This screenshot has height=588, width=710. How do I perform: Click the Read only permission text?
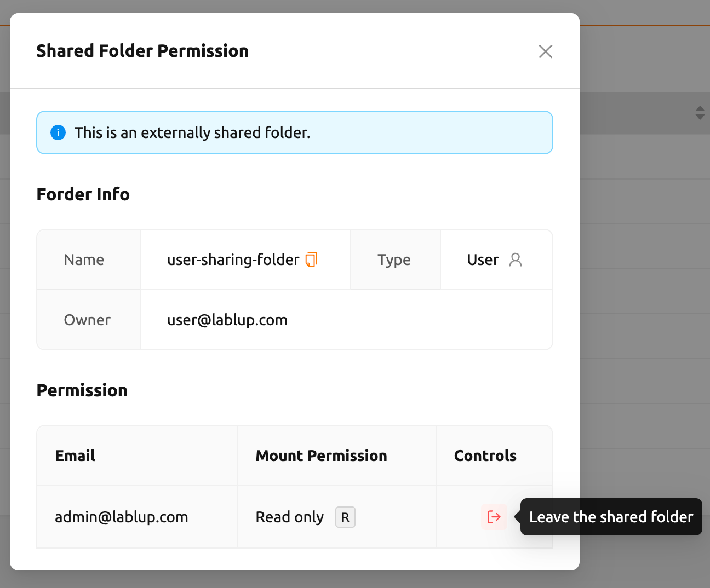pyautogui.click(x=290, y=517)
